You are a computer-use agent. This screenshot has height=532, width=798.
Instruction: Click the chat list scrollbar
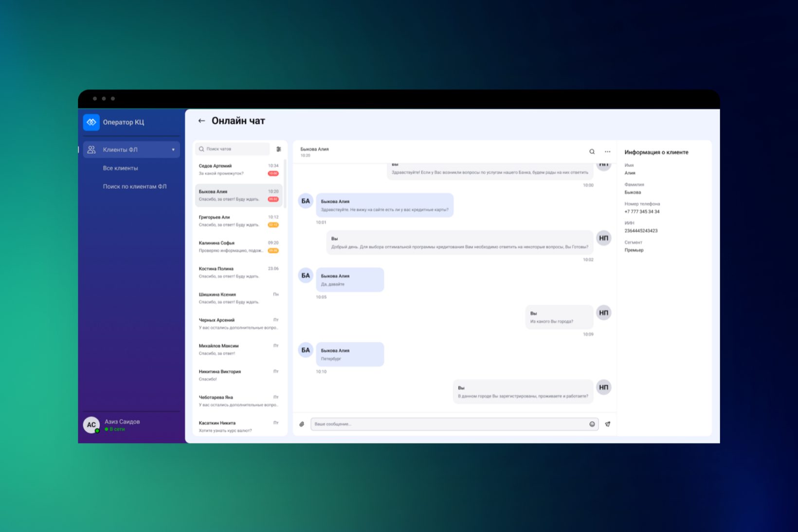285,183
